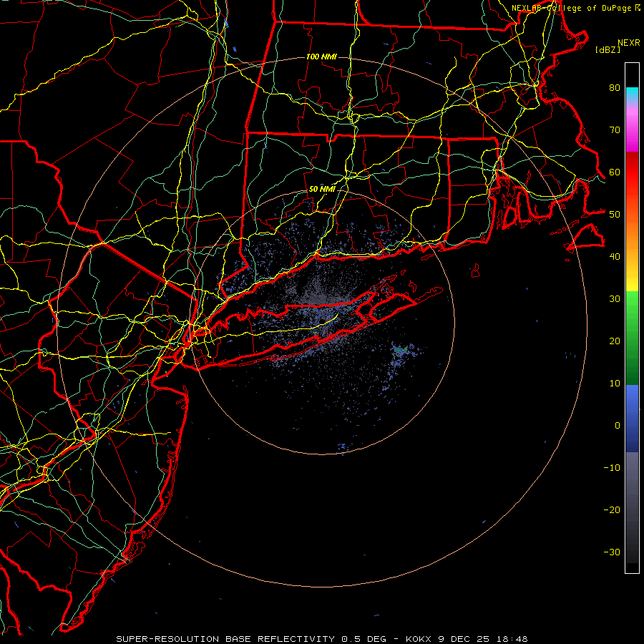The image size is (644, 644).
Task: Click the green radar echo south of Long Island
Action: (x=401, y=350)
